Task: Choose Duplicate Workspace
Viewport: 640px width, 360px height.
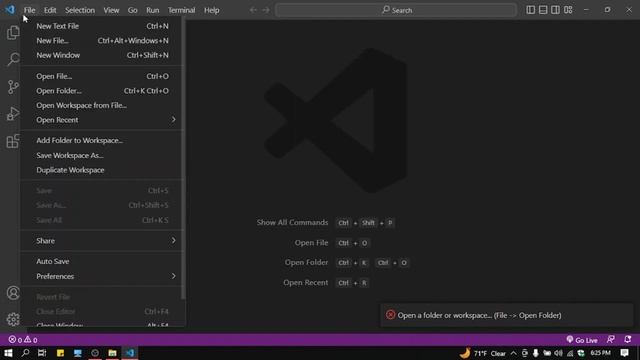Action: click(x=102, y=170)
